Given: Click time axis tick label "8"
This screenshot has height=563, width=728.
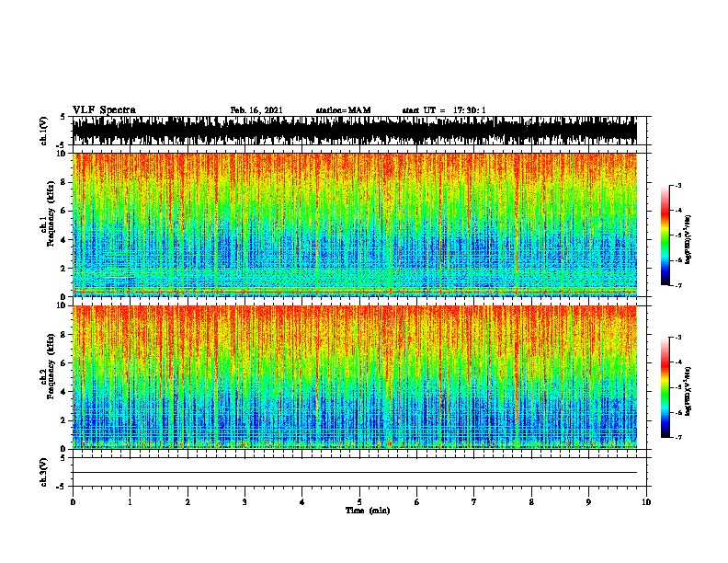Looking at the screenshot, I should click(531, 502).
